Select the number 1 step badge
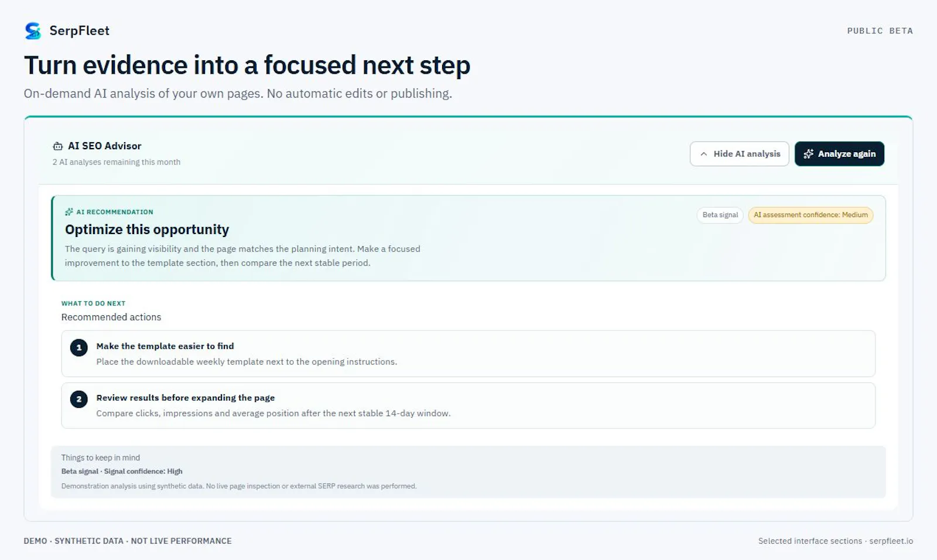 [79, 348]
